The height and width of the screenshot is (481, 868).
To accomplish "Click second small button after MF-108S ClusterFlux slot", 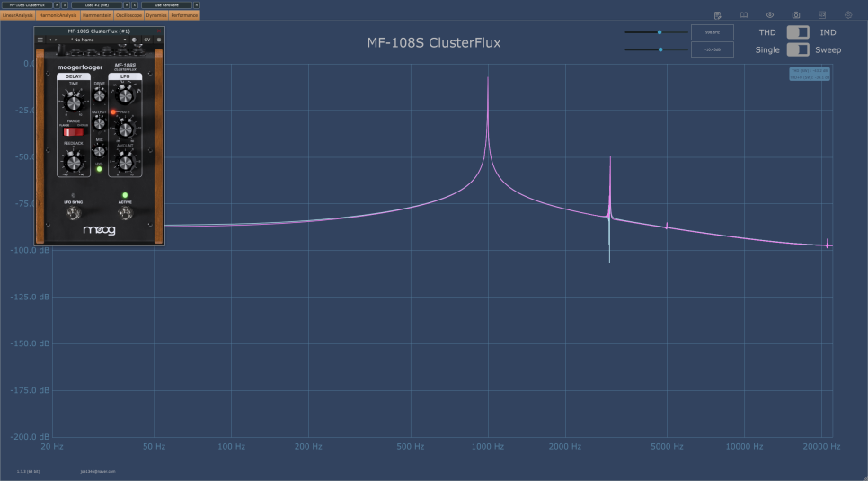I will (64, 5).
